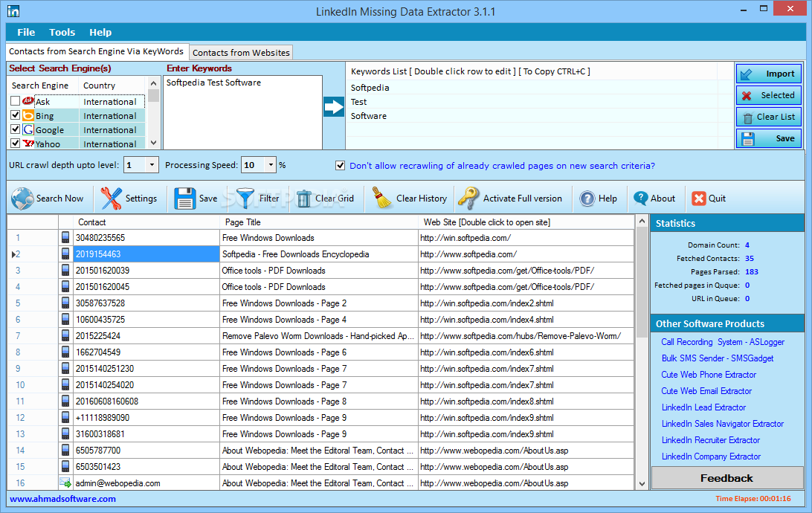Open the URL crawl depth dropdown
This screenshot has width=812, height=513.
pyautogui.click(x=152, y=165)
